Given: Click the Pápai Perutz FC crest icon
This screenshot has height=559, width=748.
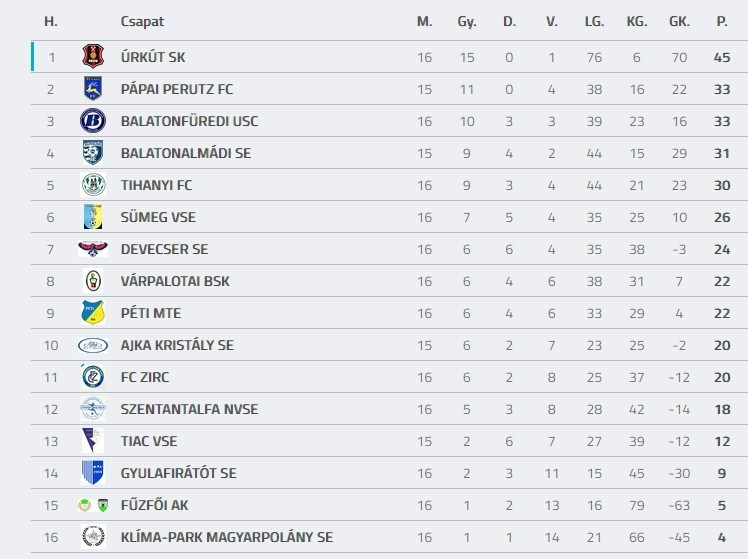Looking at the screenshot, I should coord(93,89).
